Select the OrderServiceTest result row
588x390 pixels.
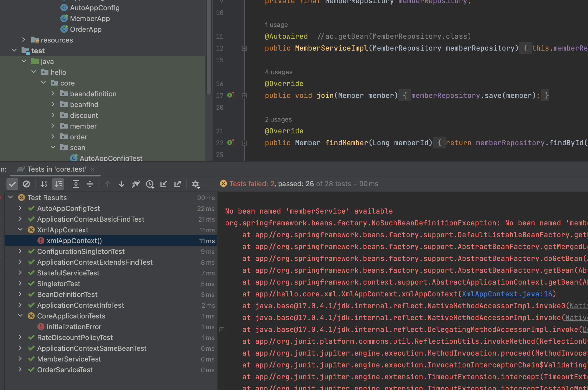point(111,370)
